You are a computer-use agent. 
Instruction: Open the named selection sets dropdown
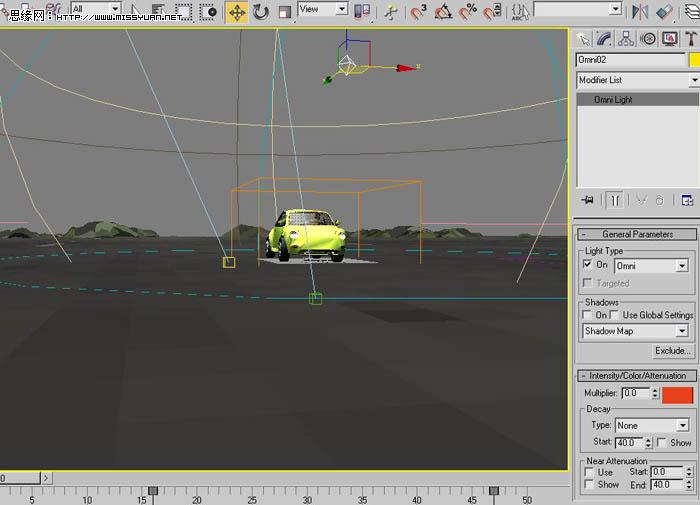point(578,8)
